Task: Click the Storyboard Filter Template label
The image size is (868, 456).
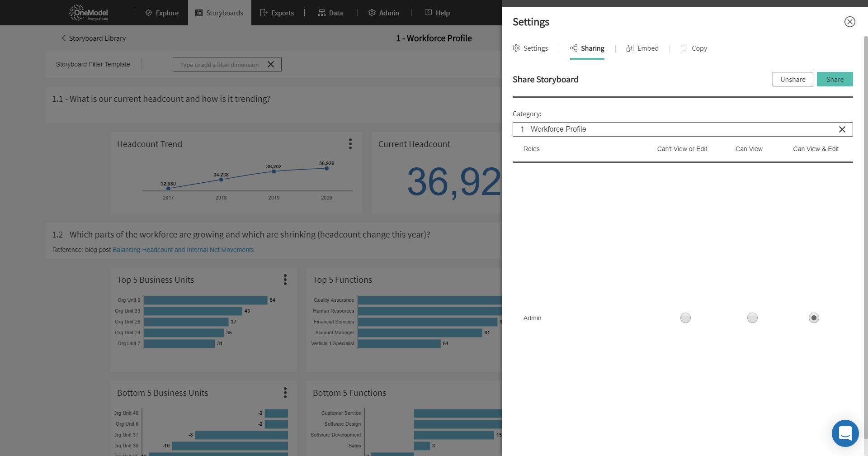Action: click(93, 64)
